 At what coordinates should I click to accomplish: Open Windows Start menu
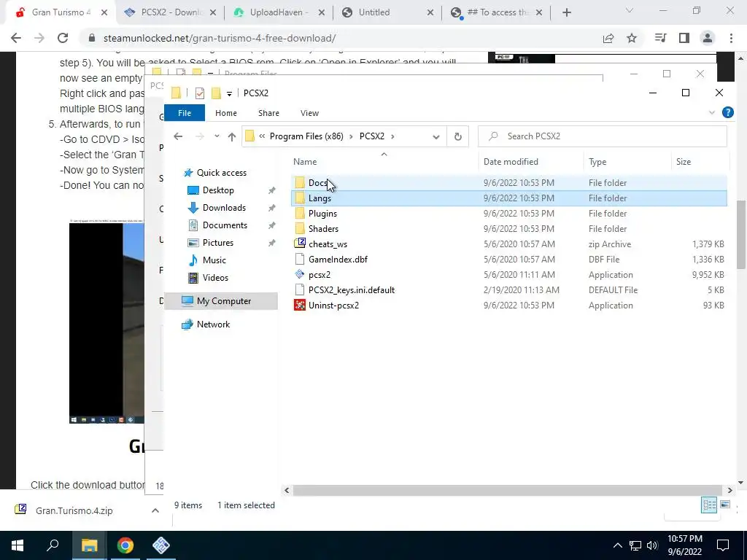pyautogui.click(x=18, y=545)
